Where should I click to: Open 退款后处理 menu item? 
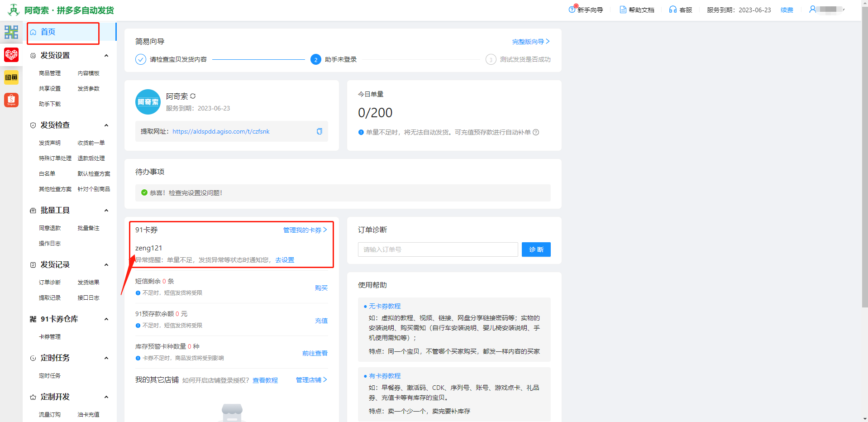tap(91, 158)
